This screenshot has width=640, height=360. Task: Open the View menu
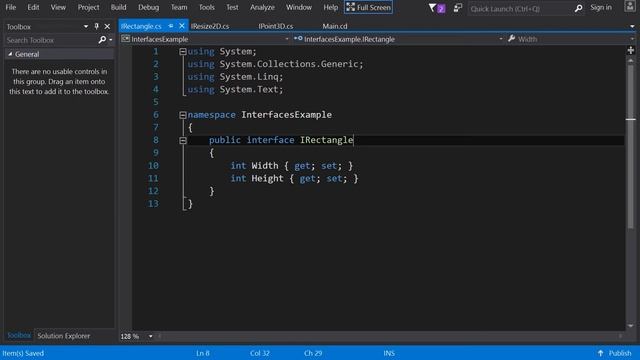point(58,7)
